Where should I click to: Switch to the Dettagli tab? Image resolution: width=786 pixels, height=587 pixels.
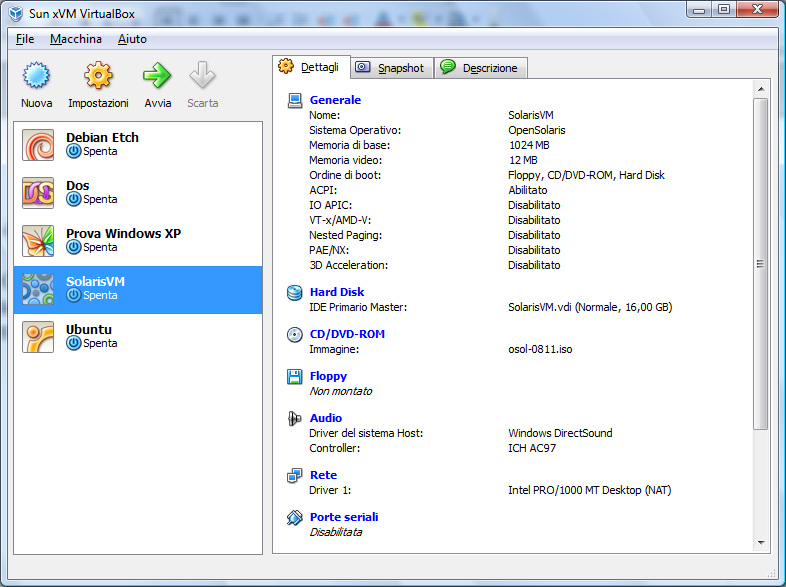click(311, 67)
